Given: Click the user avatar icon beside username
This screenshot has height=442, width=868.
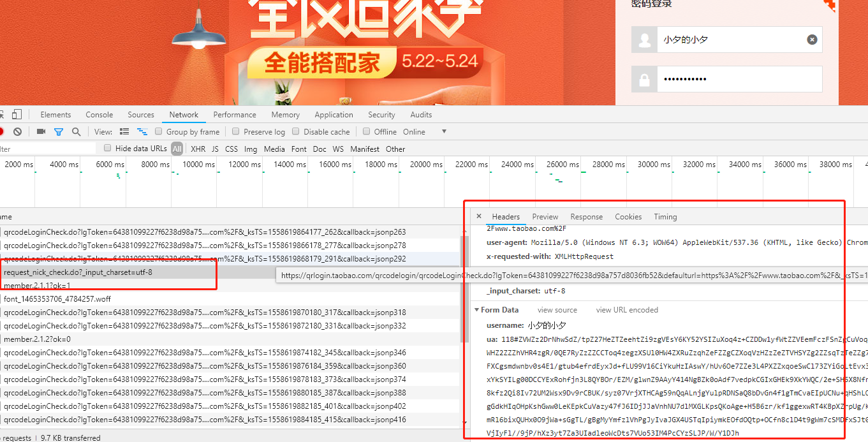Looking at the screenshot, I should point(644,40).
